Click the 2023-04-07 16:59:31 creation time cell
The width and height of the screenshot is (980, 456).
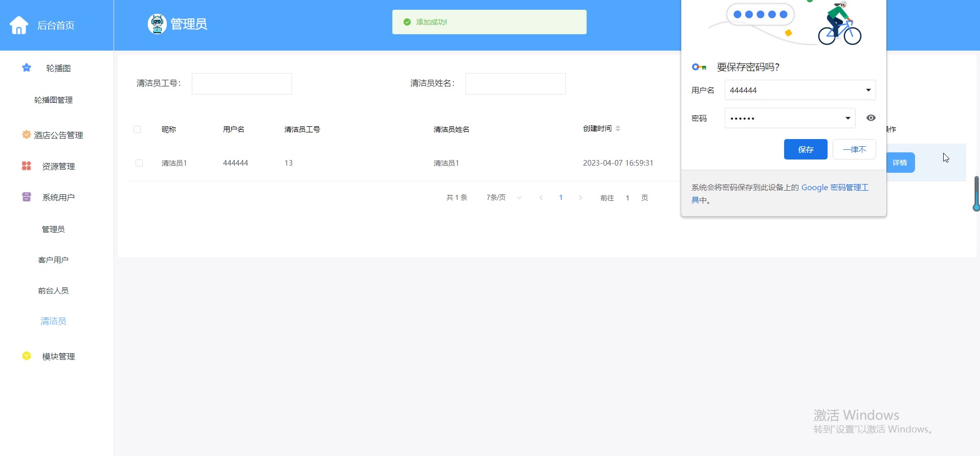point(618,163)
